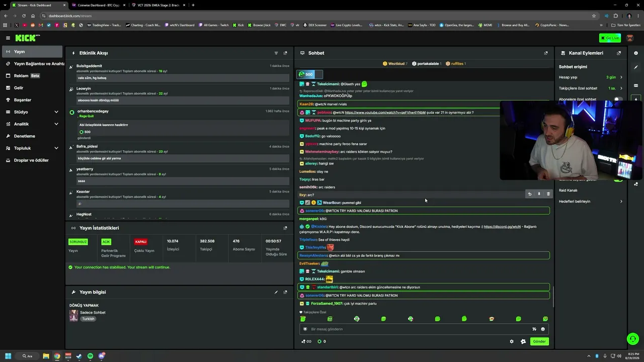Image resolution: width=644 pixels, height=362 pixels.
Task: Open Raid Kanalı channel action
Action: coord(568,190)
